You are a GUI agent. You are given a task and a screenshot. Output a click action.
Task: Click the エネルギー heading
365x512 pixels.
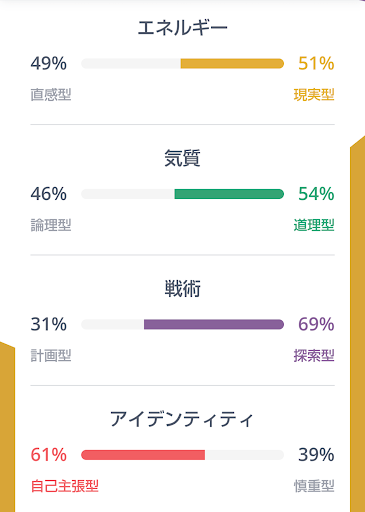coord(182,28)
